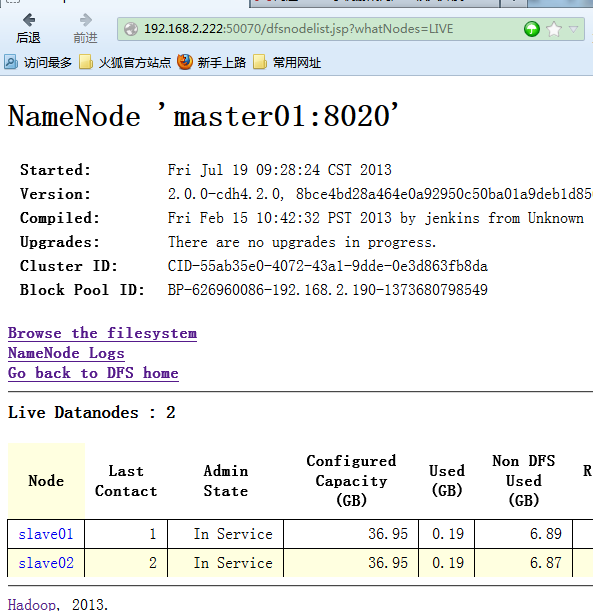Open the 访问最多 bookmark

[38, 62]
